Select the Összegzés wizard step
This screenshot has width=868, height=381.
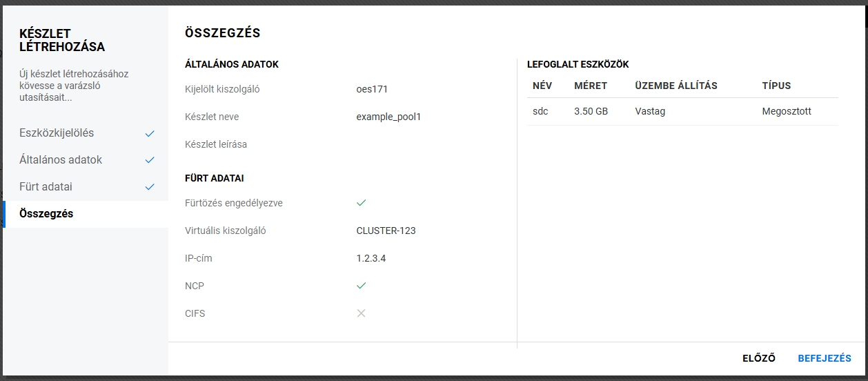[46, 214]
